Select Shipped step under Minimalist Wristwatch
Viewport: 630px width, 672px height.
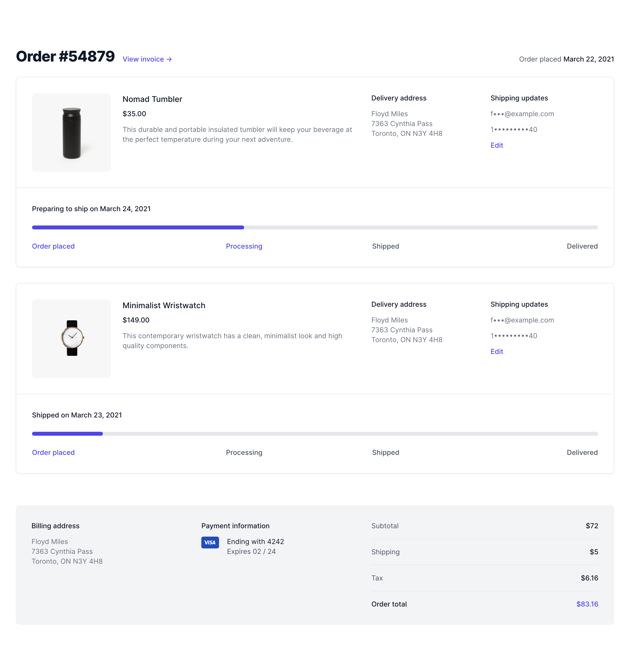point(385,452)
